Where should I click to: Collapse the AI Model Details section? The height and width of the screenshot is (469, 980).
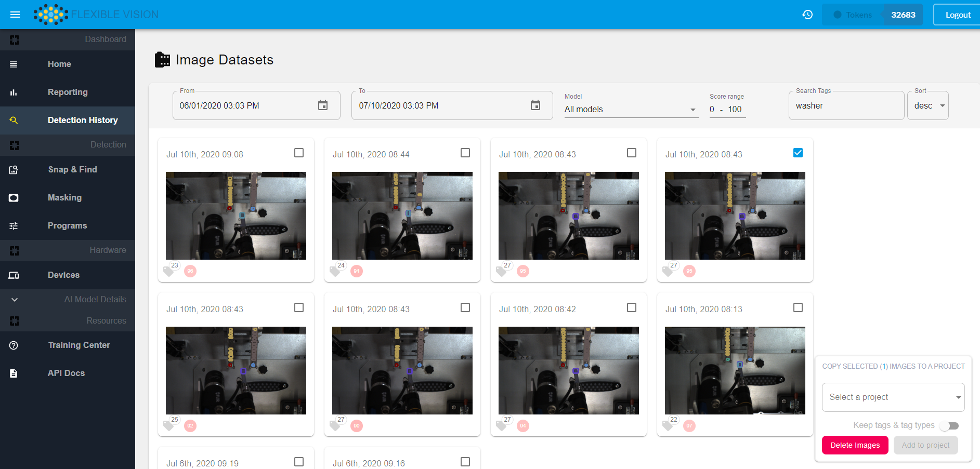click(x=15, y=300)
